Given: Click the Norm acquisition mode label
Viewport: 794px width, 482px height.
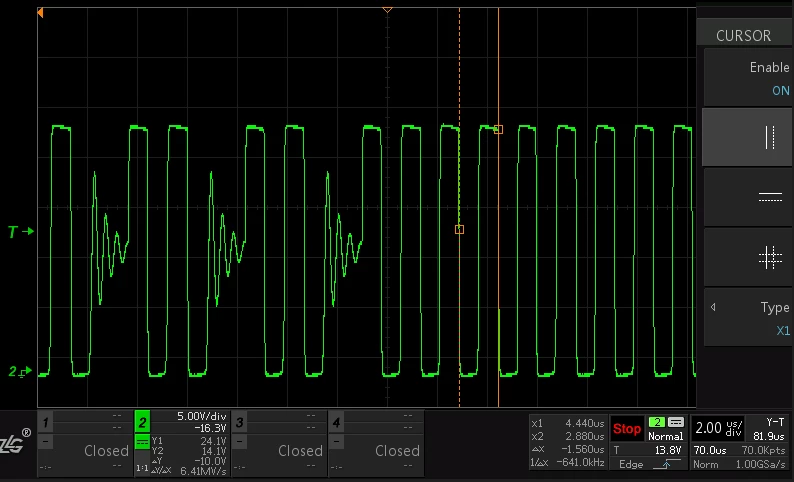Looking at the screenshot, I should coord(705,464).
